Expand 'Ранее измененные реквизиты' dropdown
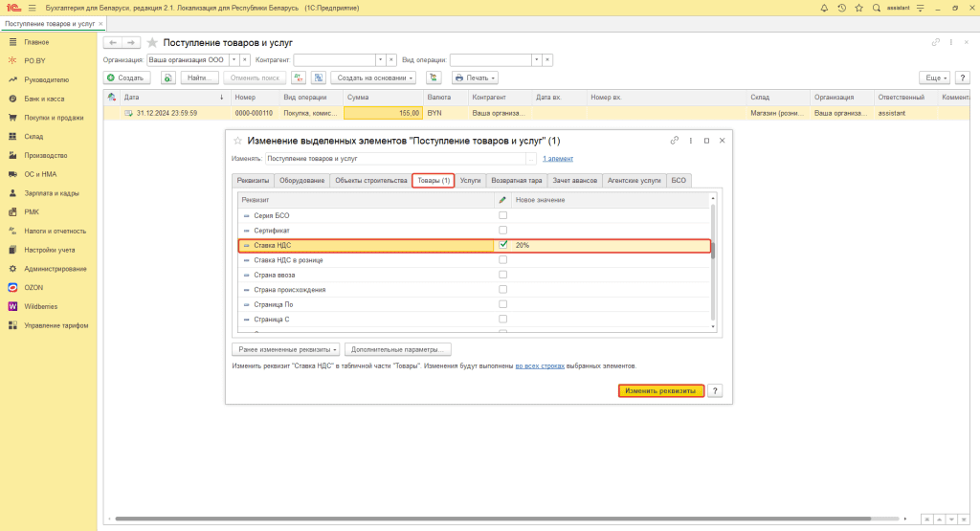 point(286,349)
